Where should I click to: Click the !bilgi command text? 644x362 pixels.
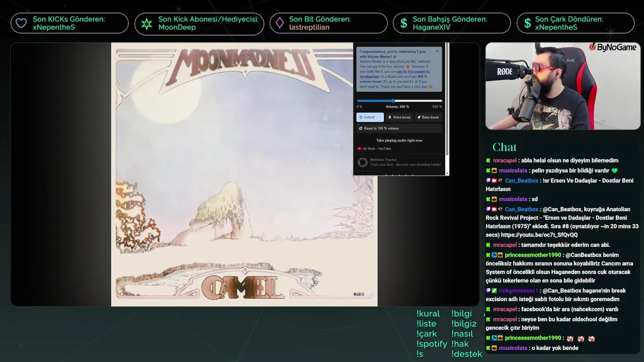tap(461, 314)
